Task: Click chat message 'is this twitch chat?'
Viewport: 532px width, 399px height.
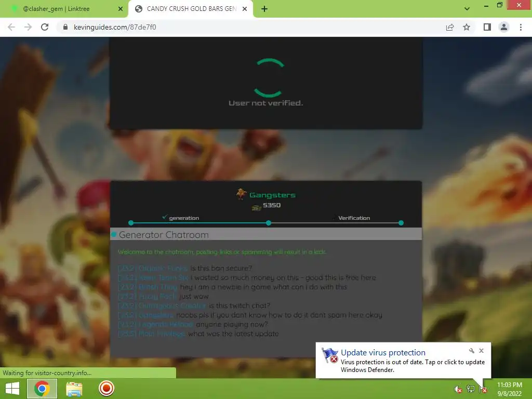Action: [x=240, y=305]
